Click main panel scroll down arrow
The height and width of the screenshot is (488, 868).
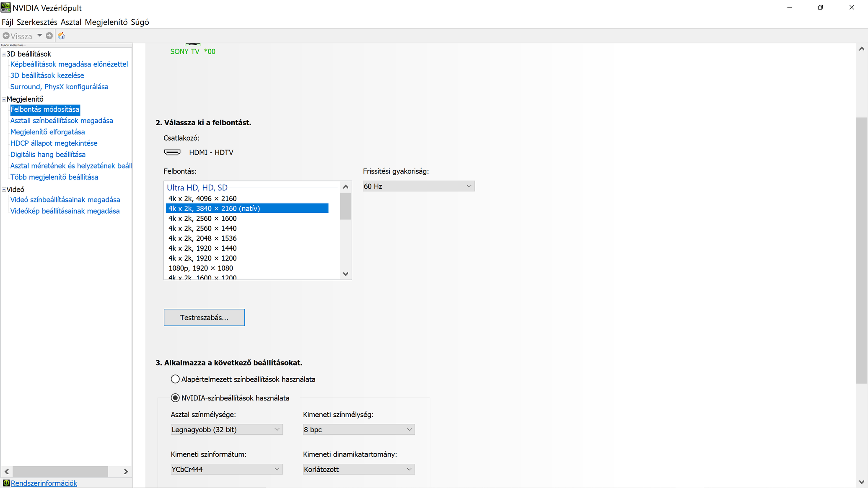click(862, 482)
